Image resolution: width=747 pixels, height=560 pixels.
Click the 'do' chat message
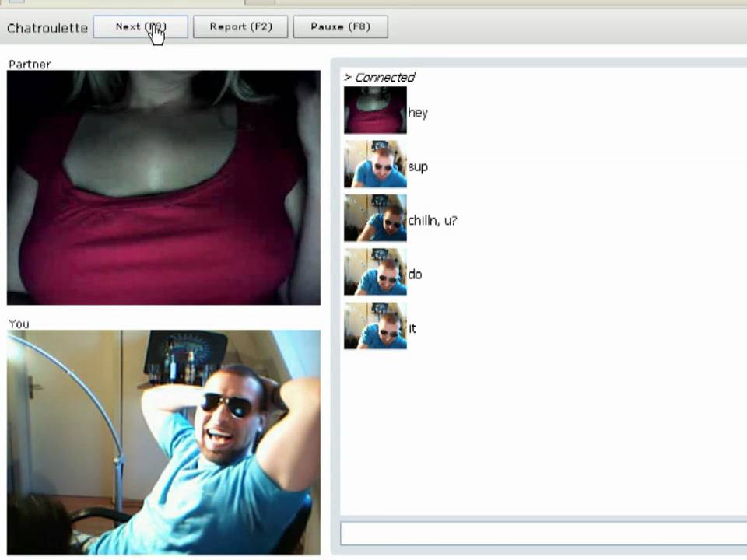415,275
